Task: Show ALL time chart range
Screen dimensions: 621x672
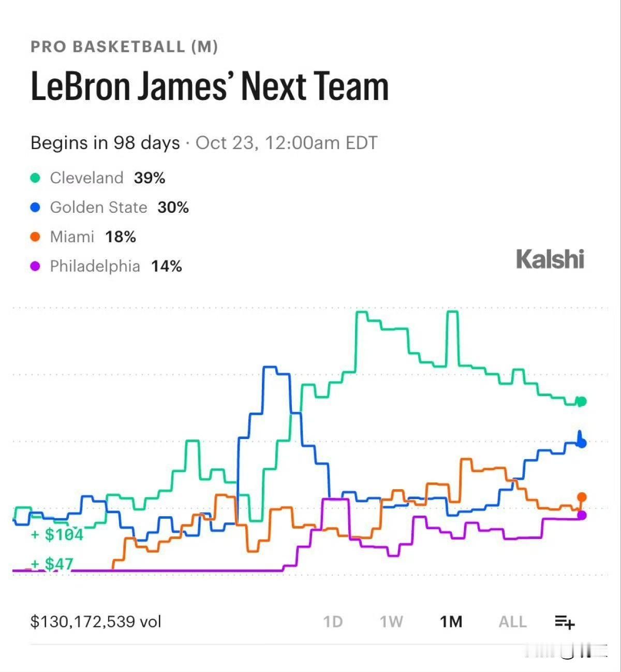Action: 512,621
